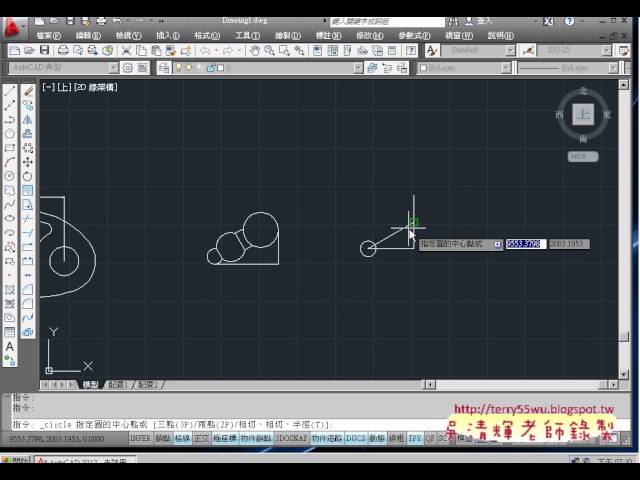The height and width of the screenshot is (480, 640).
Task: Select the Rotate tool
Action: click(x=28, y=176)
